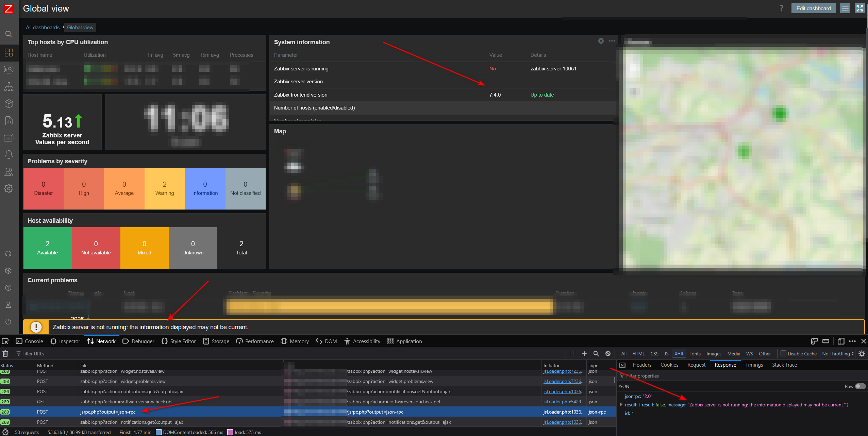Toggle the network details panel icon
Image resolution: width=868 pixels, height=436 pixels.
(622, 365)
